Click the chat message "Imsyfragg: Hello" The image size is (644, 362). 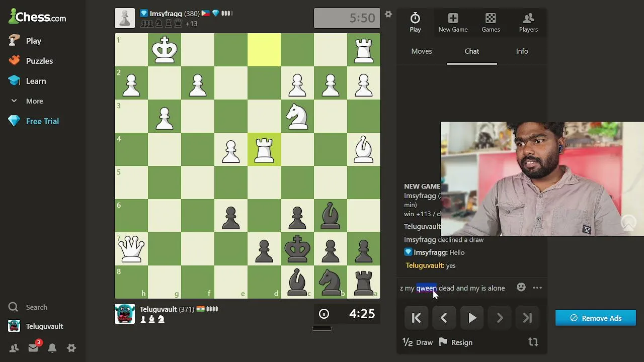[x=434, y=252]
